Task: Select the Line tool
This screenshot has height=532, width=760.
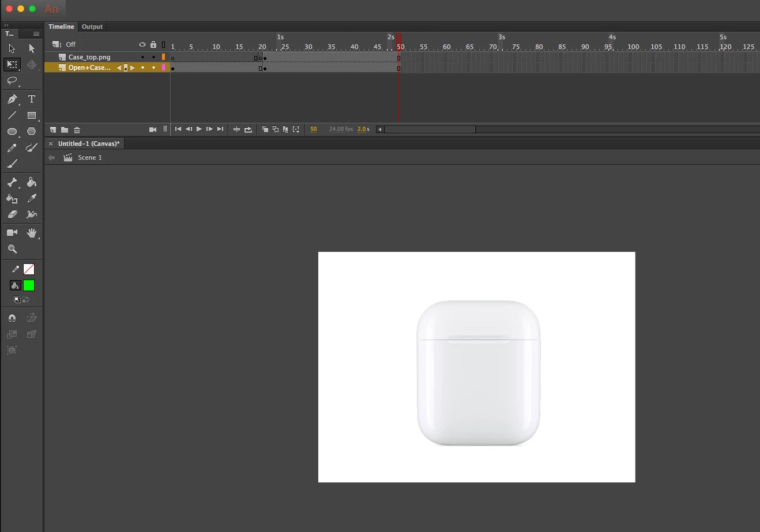Action: pos(12,115)
